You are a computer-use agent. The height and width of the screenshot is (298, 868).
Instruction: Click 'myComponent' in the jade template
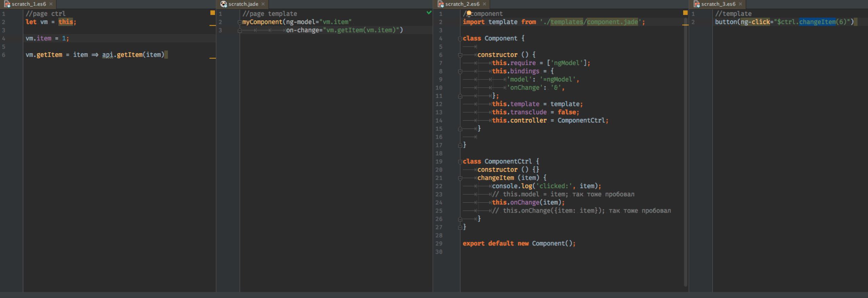262,22
